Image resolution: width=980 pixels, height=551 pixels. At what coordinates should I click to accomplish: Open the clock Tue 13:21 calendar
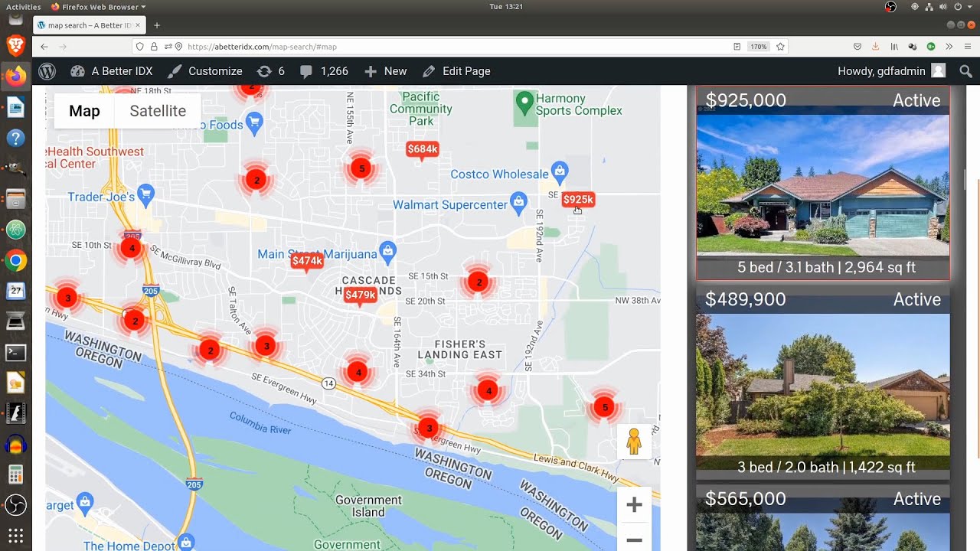pyautogui.click(x=505, y=7)
